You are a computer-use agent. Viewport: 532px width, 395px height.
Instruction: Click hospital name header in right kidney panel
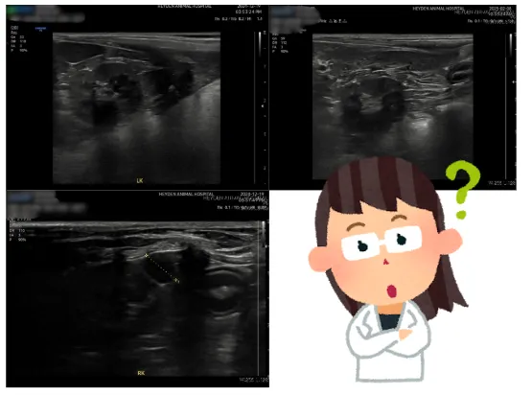pyautogui.click(x=186, y=194)
